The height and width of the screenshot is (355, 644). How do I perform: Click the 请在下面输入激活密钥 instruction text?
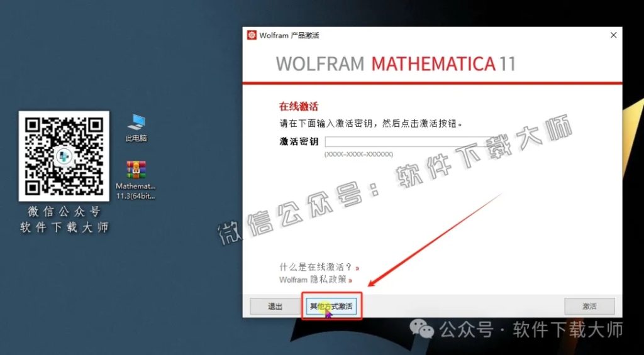tap(371, 123)
